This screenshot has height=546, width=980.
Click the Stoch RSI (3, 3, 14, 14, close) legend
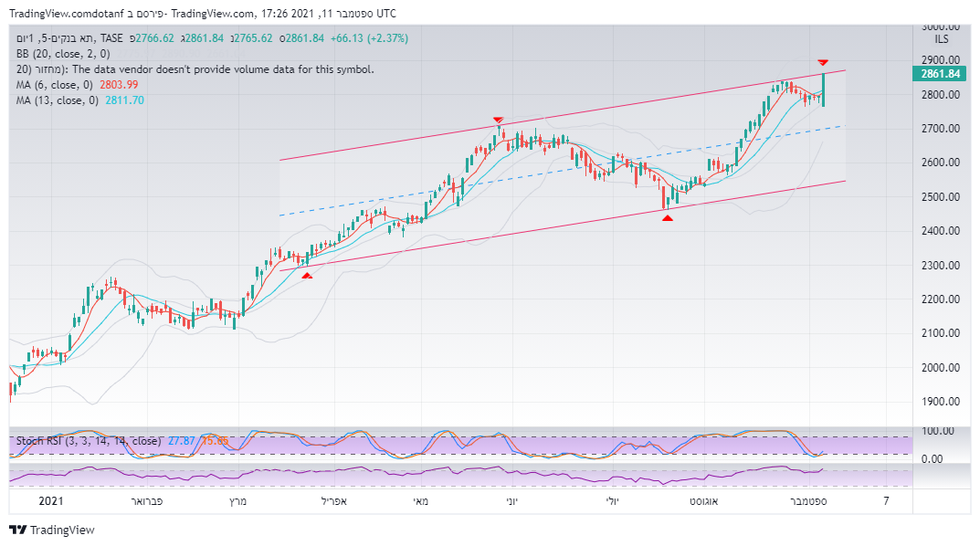click(88, 441)
